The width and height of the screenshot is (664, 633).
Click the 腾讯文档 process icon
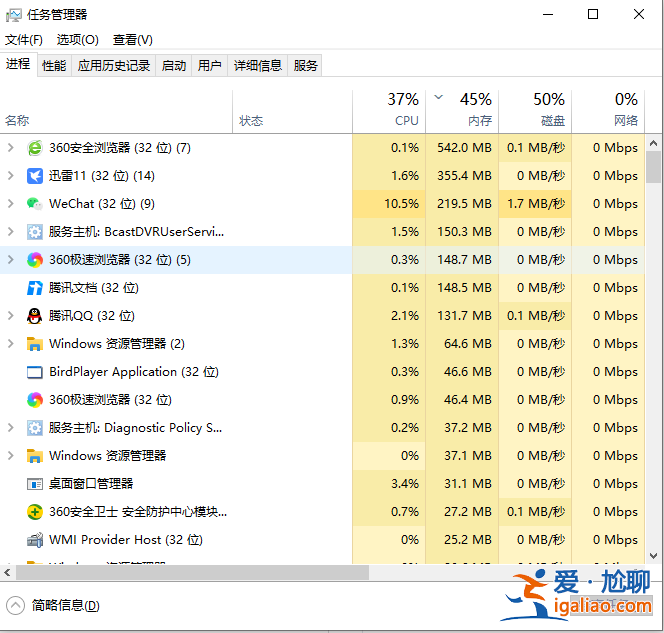coord(35,287)
